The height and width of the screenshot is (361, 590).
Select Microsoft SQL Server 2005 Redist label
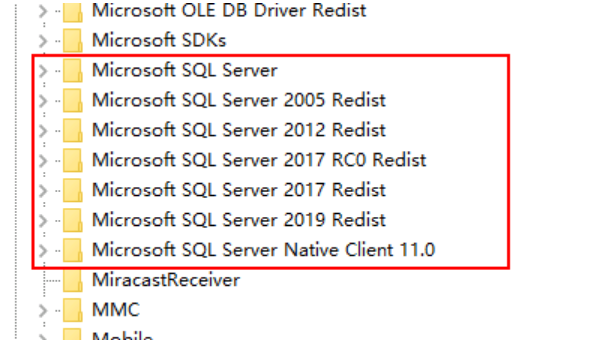[239, 100]
